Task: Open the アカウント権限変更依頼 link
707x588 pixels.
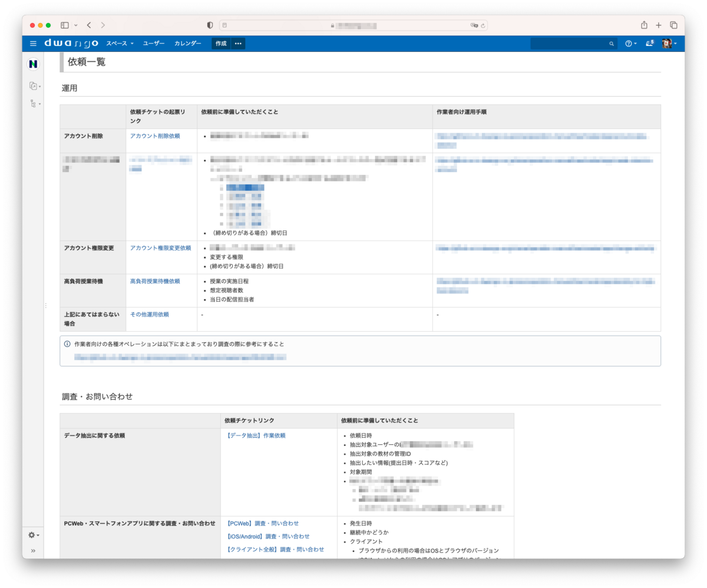Action: click(x=160, y=248)
